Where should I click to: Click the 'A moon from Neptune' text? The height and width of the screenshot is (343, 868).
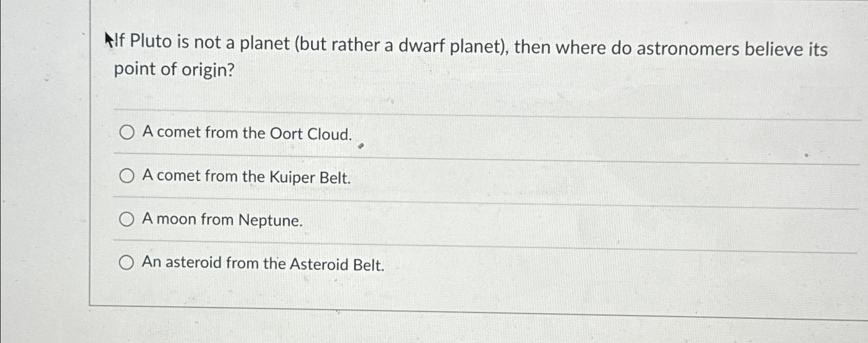click(x=223, y=221)
